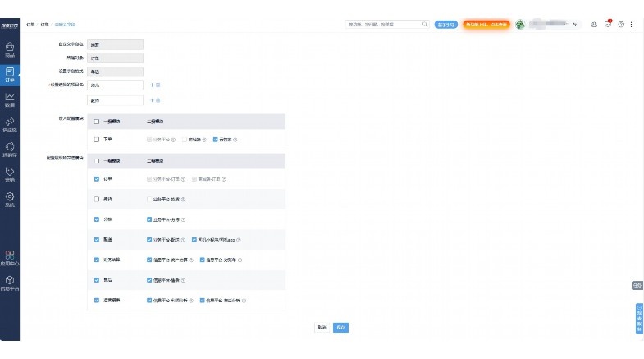Check the unchecked sub-module in the row below 订单

149,199
